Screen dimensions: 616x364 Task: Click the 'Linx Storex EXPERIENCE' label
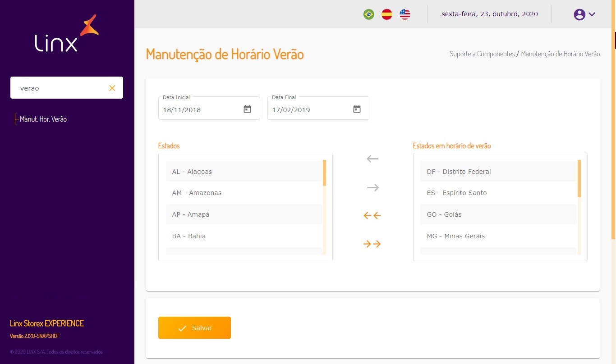coord(47,323)
